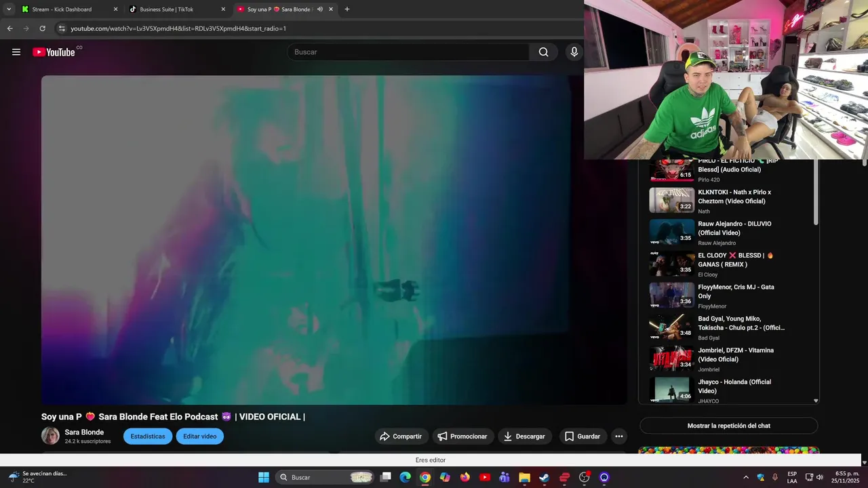This screenshot has width=868, height=488.
Task: Open YouTube app icon on taskbar
Action: [x=485, y=477]
